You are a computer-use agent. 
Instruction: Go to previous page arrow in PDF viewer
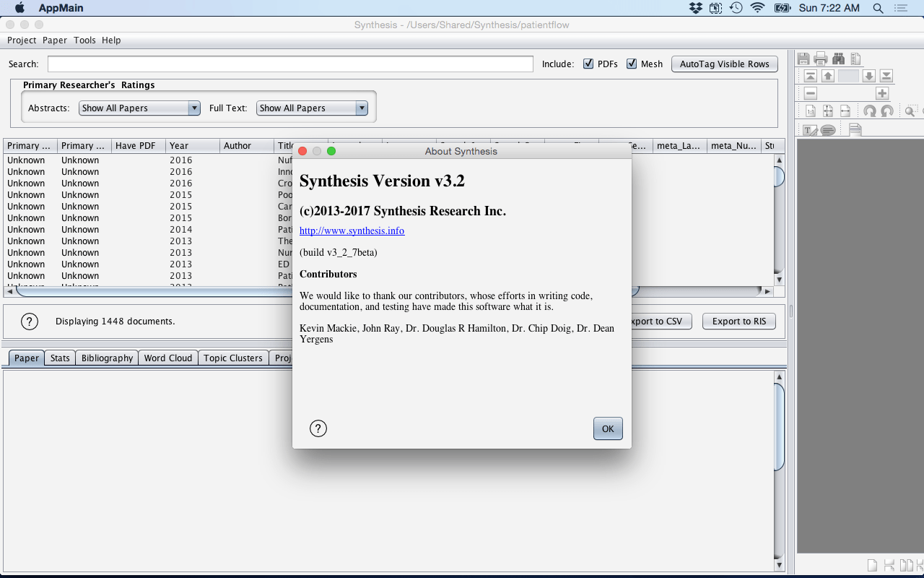tap(828, 76)
